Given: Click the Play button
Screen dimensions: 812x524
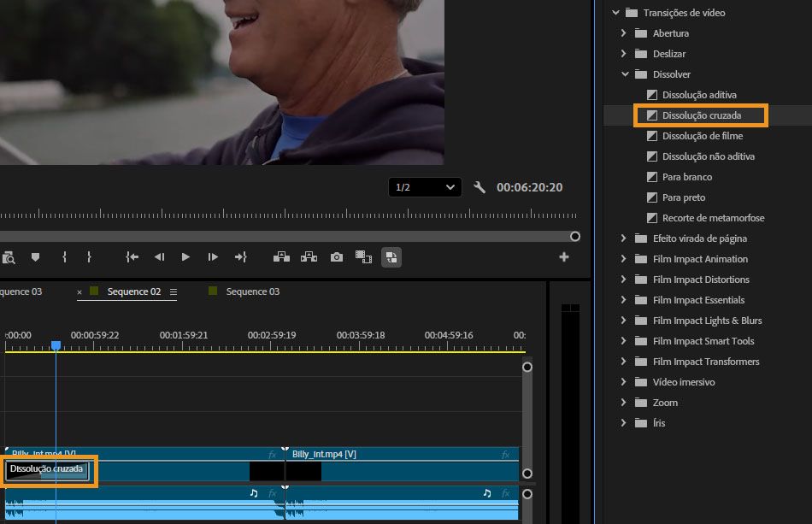Looking at the screenshot, I should 185,256.
